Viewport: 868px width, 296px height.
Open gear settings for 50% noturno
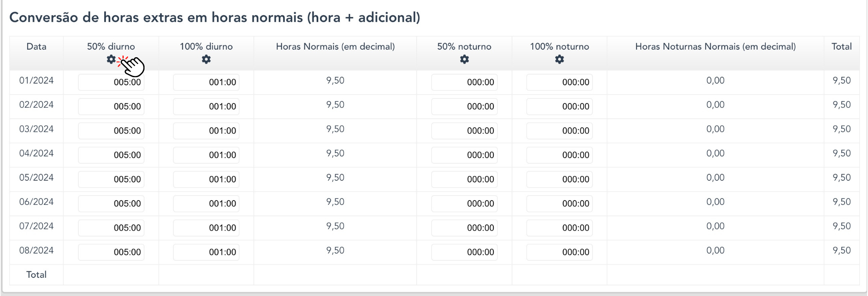click(465, 59)
